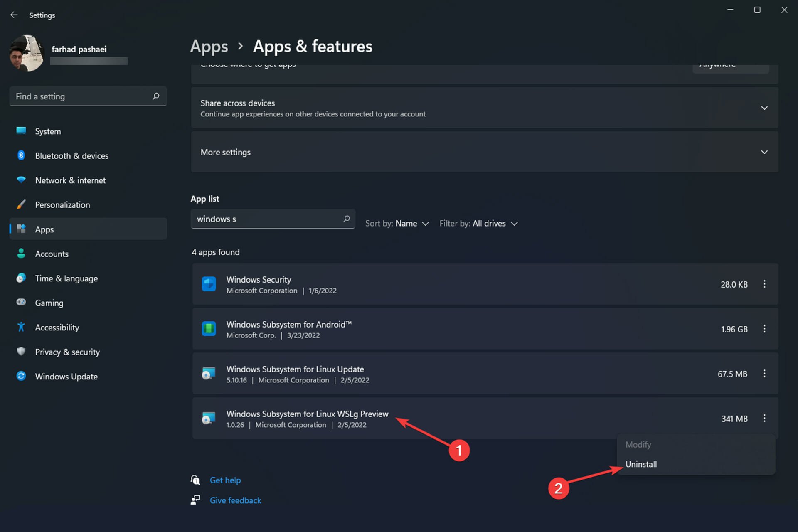The width and height of the screenshot is (798, 532).
Task: Minimize the Settings window
Action: 730,10
